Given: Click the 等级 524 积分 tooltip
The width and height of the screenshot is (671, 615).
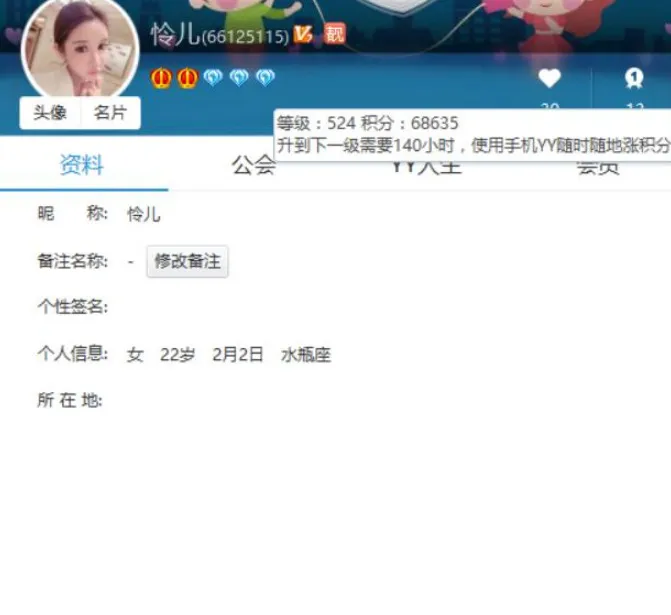Looking at the screenshot, I should (472, 135).
